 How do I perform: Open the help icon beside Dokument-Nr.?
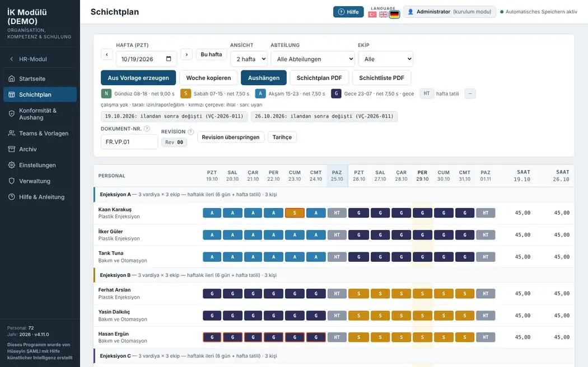(x=147, y=129)
